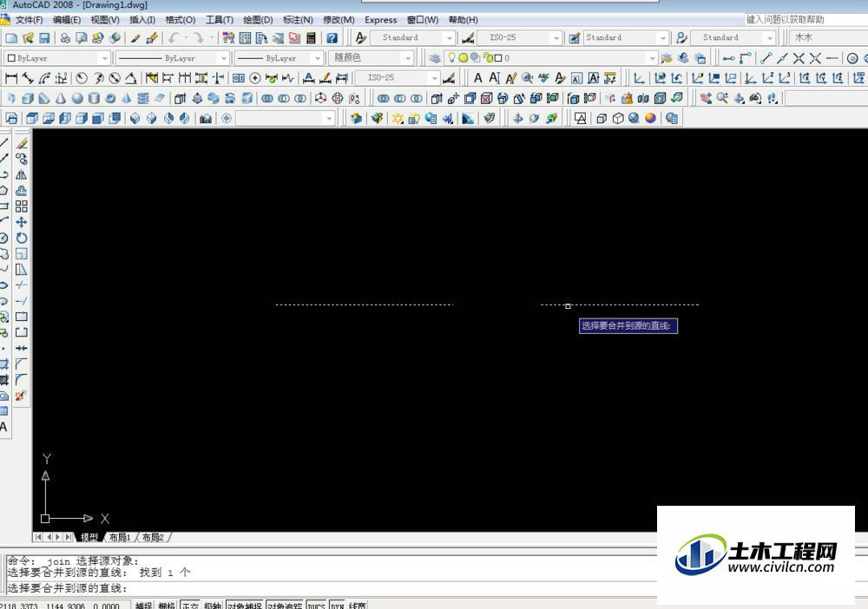Click the Save icon in the standard toolbar
This screenshot has height=609, width=868.
click(x=44, y=38)
